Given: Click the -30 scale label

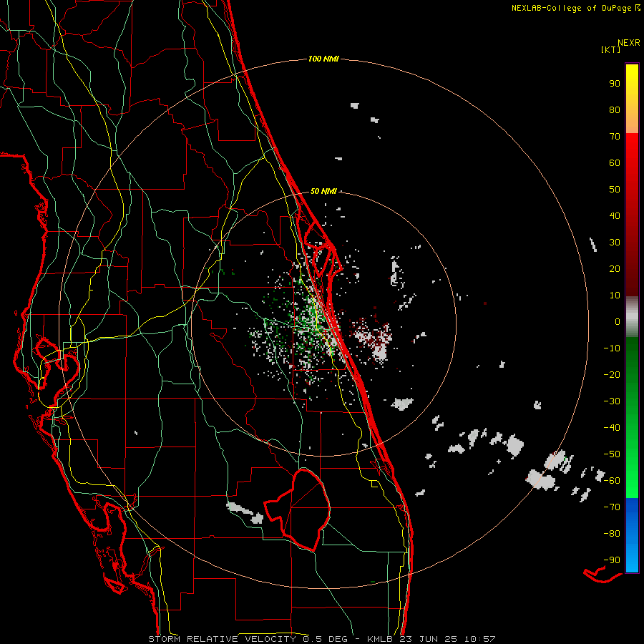Looking at the screenshot, I should 612,401.
